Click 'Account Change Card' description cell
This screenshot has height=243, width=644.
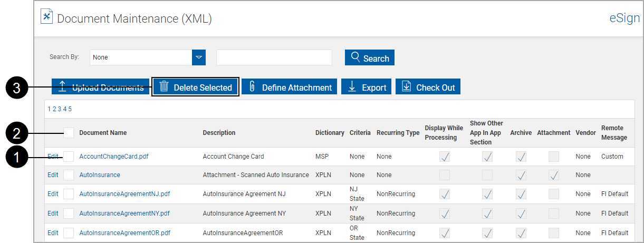point(233,157)
